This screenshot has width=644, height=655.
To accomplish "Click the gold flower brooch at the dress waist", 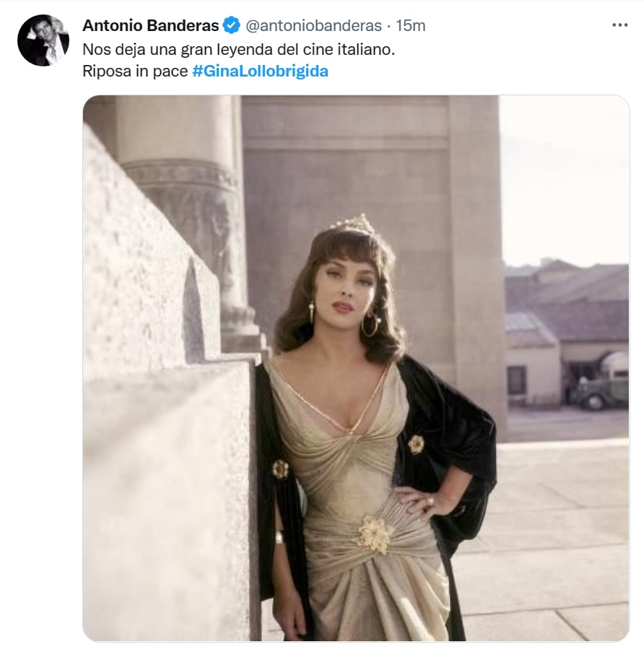I will [375, 534].
